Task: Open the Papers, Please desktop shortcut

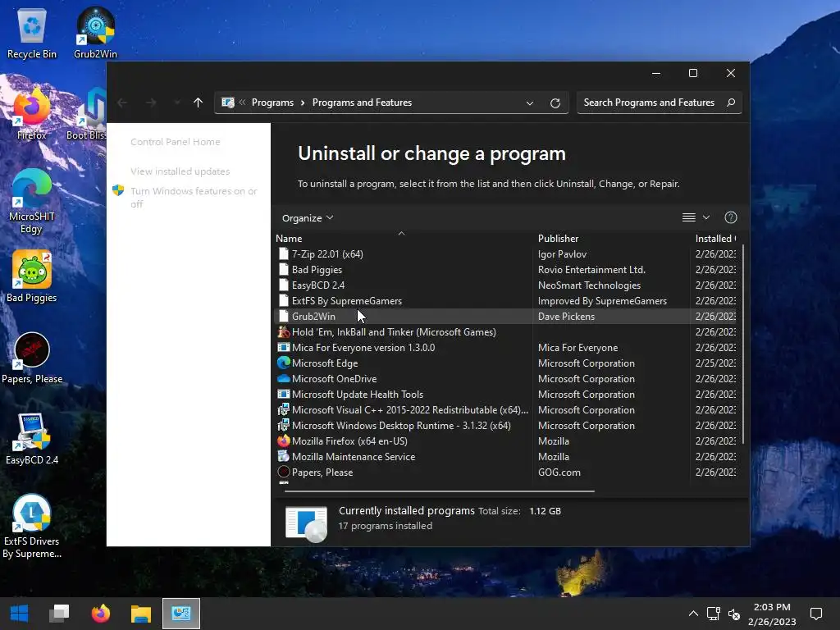Action: coord(32,358)
